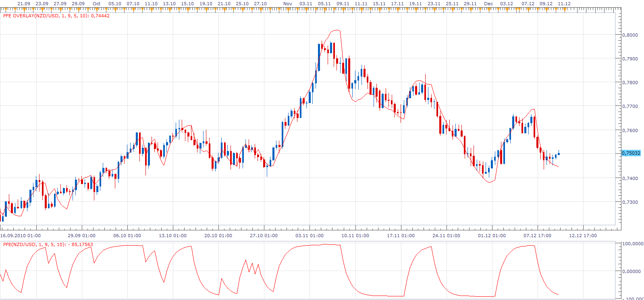This screenshot has height=300, width=644.
Task: Click the orange marker under 21.09 date
Action: pyautogui.click(x=24, y=9)
